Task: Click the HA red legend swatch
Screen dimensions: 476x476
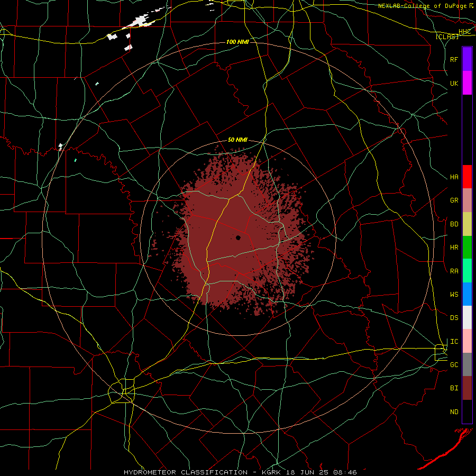Action: (x=467, y=177)
